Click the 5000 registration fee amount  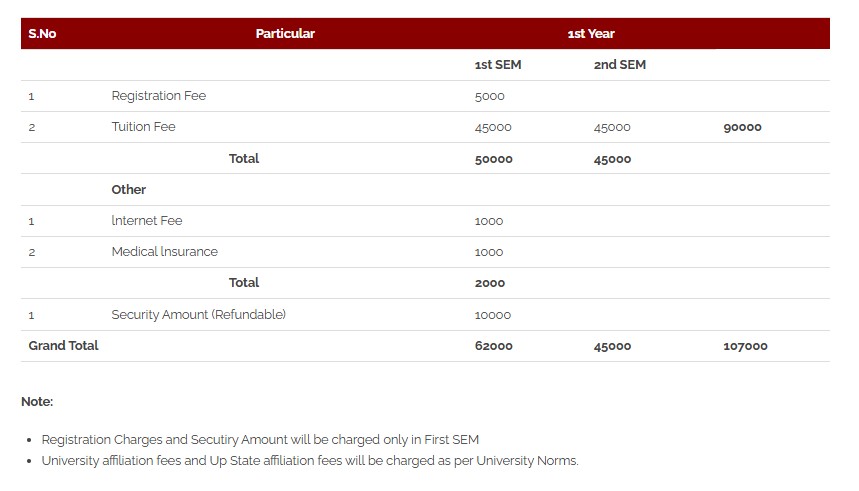point(489,96)
